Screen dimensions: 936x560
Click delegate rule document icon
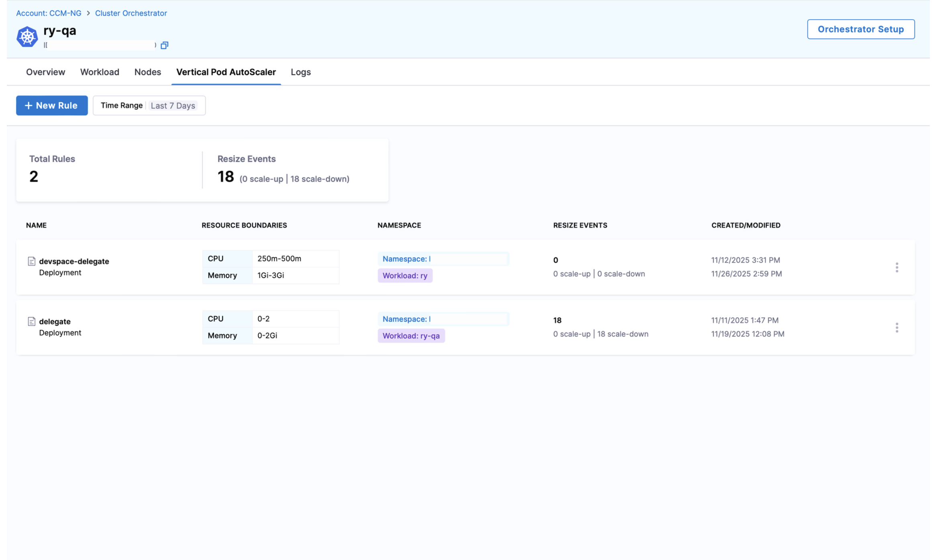point(31,322)
